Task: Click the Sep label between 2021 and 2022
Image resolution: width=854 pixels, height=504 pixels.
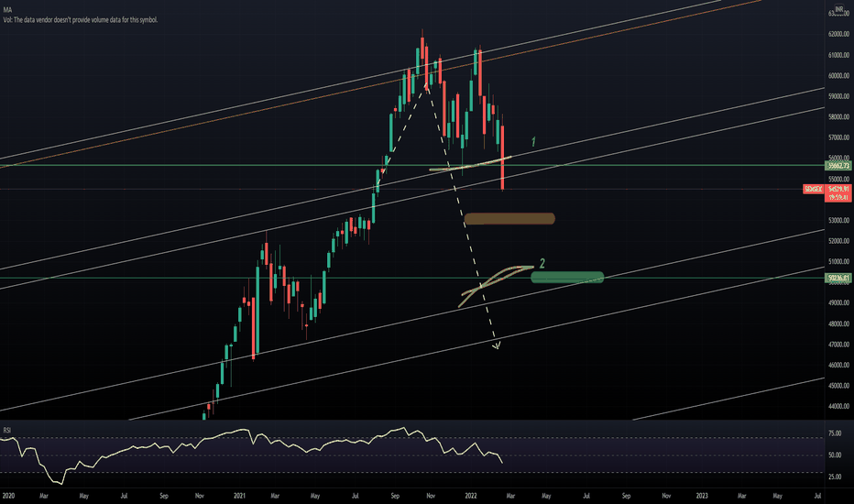Action: (396, 496)
